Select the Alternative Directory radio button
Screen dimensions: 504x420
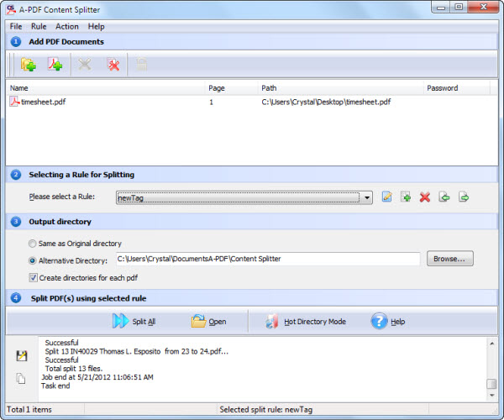pos(32,260)
